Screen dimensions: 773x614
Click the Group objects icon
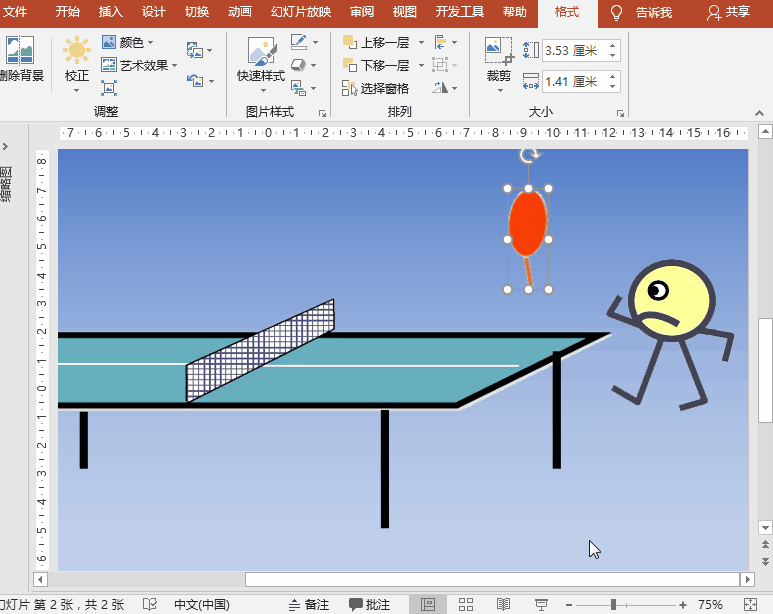click(440, 65)
